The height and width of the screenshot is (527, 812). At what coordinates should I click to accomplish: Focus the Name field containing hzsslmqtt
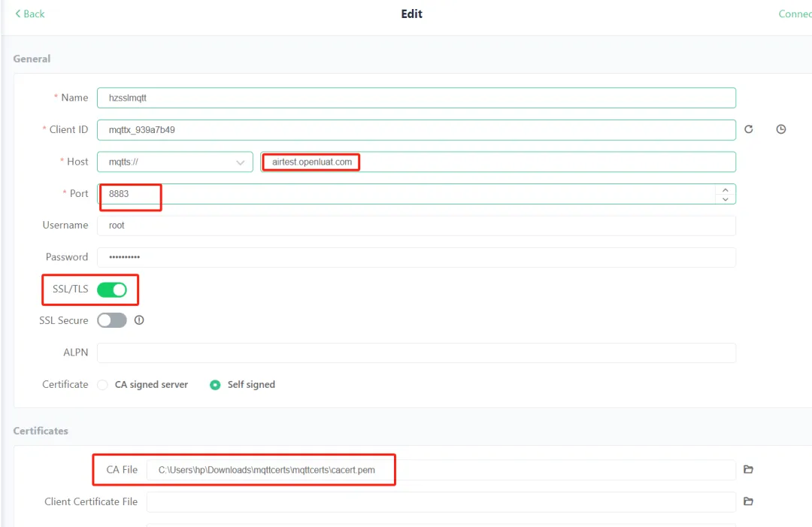point(417,98)
